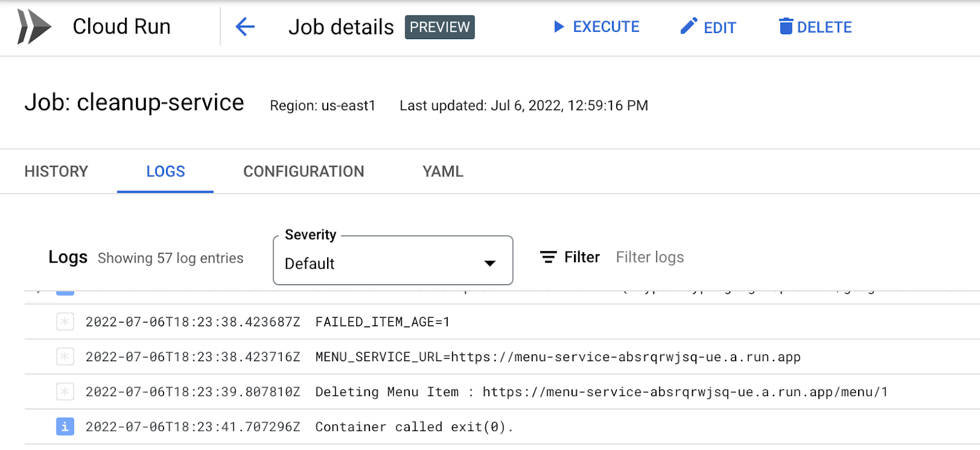The image size is (980, 450).
Task: View the YAML tab
Action: [x=443, y=171]
